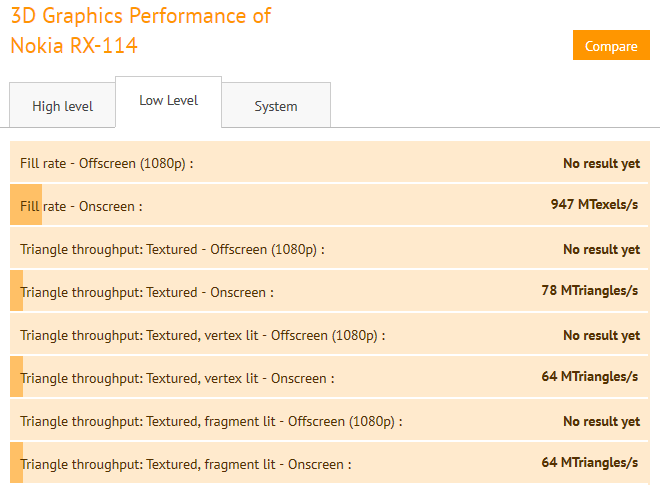The image size is (663, 491).
Task: Click the 947 MTexels/s result value
Action: click(594, 205)
